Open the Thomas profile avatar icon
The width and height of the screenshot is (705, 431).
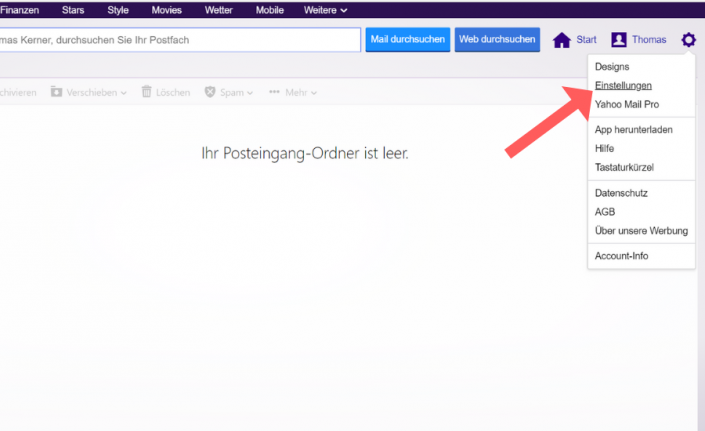pos(619,40)
